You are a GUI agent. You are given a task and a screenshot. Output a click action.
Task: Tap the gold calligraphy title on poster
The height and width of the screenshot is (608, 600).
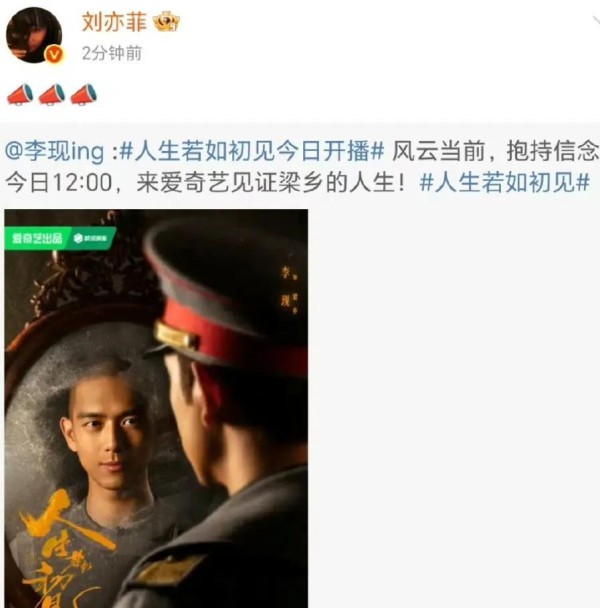pyautogui.click(x=64, y=549)
